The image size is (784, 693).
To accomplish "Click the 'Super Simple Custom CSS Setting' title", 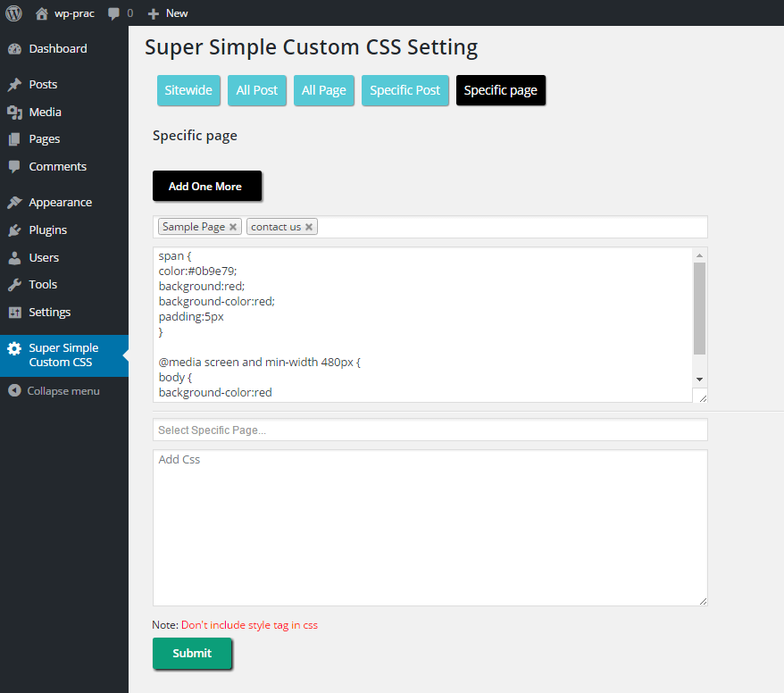I will pos(311,48).
